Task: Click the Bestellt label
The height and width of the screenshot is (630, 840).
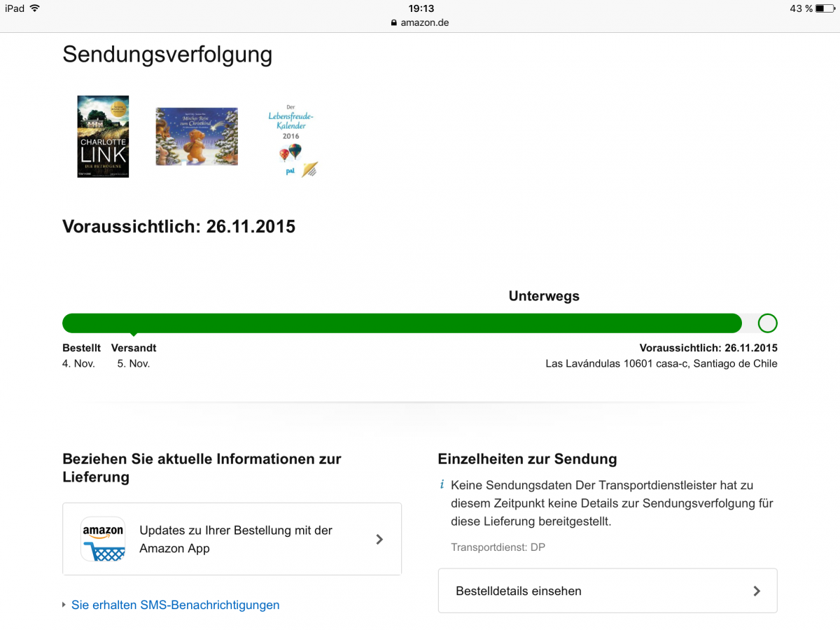Action: pyautogui.click(x=81, y=348)
